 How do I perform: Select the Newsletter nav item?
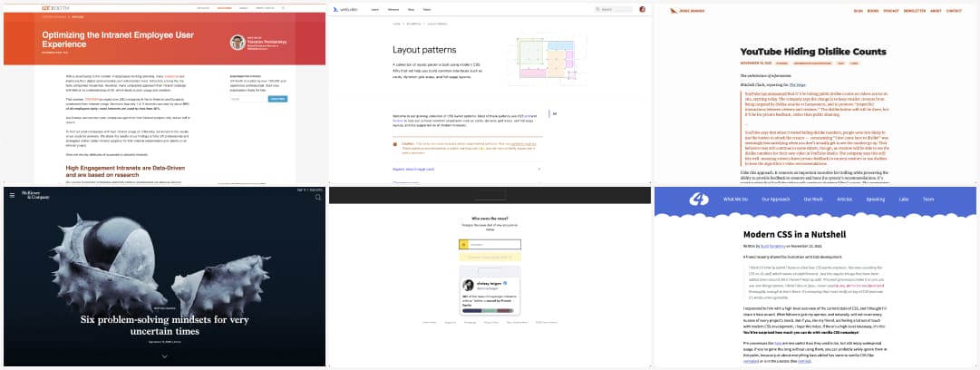click(915, 11)
